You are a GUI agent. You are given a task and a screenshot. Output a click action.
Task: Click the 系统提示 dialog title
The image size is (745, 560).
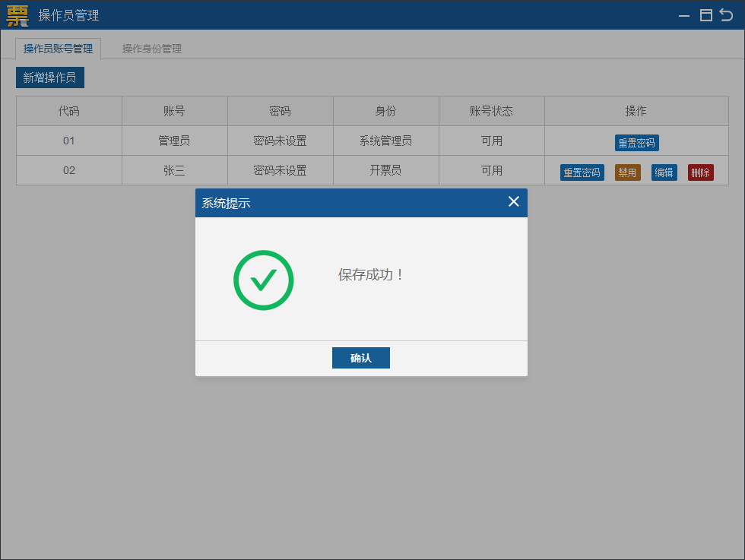point(227,204)
